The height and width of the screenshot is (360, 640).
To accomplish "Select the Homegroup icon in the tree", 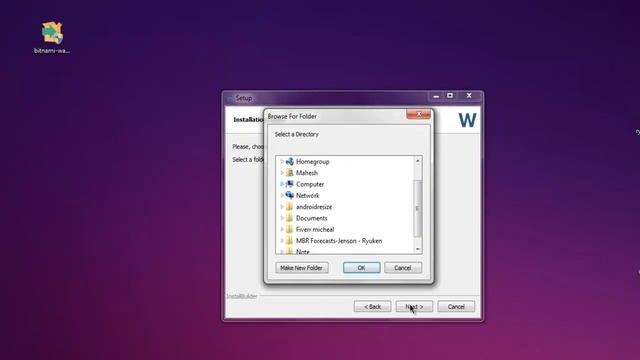I will [x=289, y=162].
